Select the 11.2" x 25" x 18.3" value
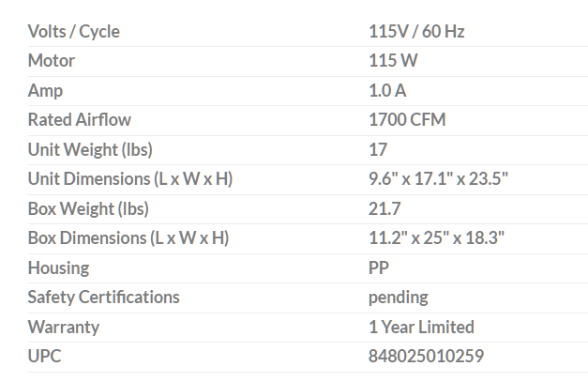This screenshot has height=382, width=588. point(437,238)
